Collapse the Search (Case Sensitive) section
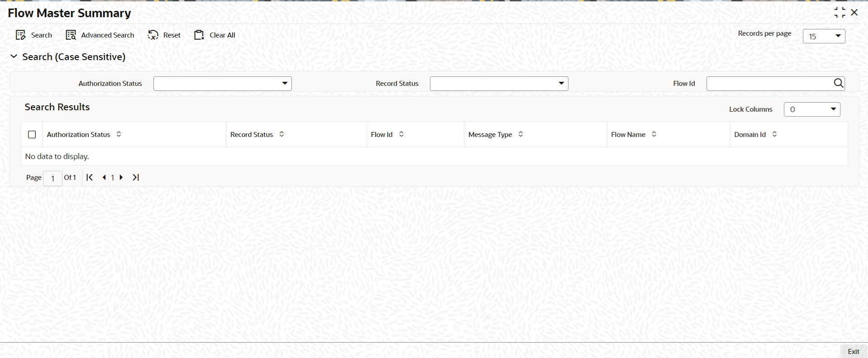This screenshot has height=358, width=868. (x=14, y=57)
